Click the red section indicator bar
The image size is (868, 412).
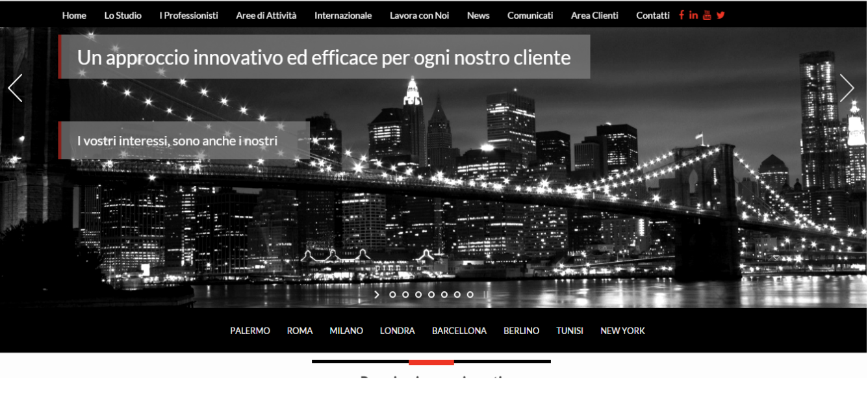click(x=431, y=362)
